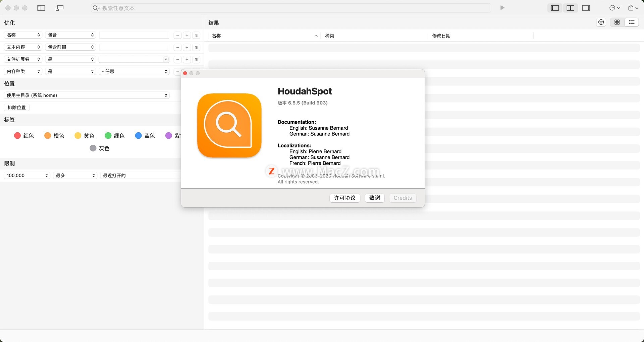Open the 包含前缀 operator dropdown
Image resolution: width=644 pixels, height=342 pixels.
click(x=70, y=47)
